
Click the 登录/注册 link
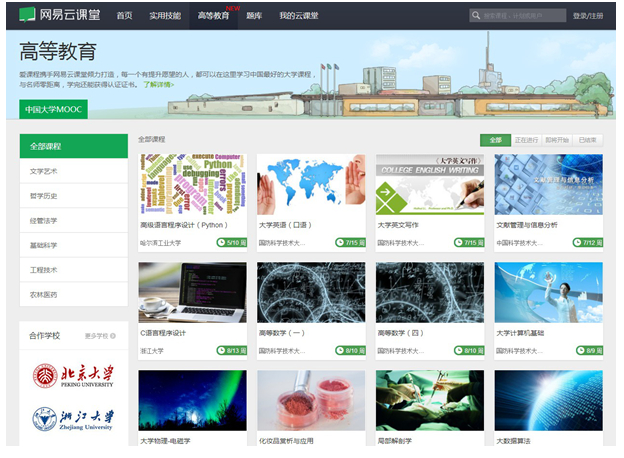(x=588, y=16)
